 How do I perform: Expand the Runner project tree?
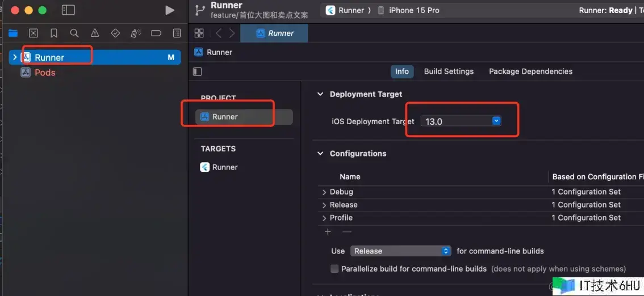point(15,57)
